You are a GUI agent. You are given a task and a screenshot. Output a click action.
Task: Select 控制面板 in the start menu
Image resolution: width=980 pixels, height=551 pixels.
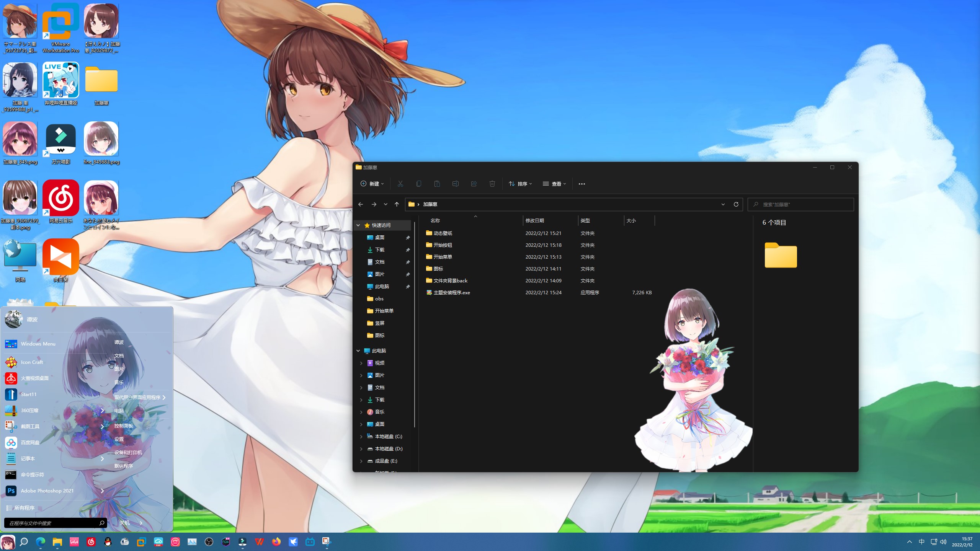point(123,425)
